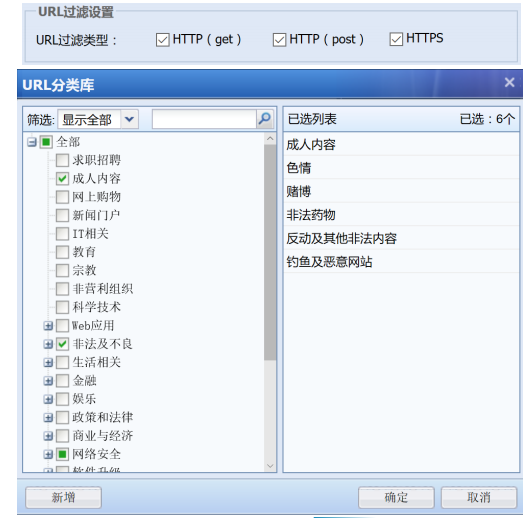Check the 金融 checkbox
523x518 pixels.
click(x=62, y=381)
